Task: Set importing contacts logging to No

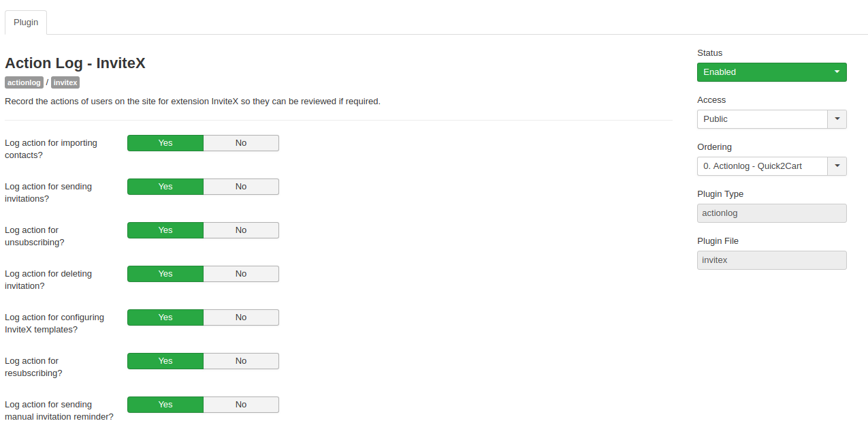Action: point(241,143)
